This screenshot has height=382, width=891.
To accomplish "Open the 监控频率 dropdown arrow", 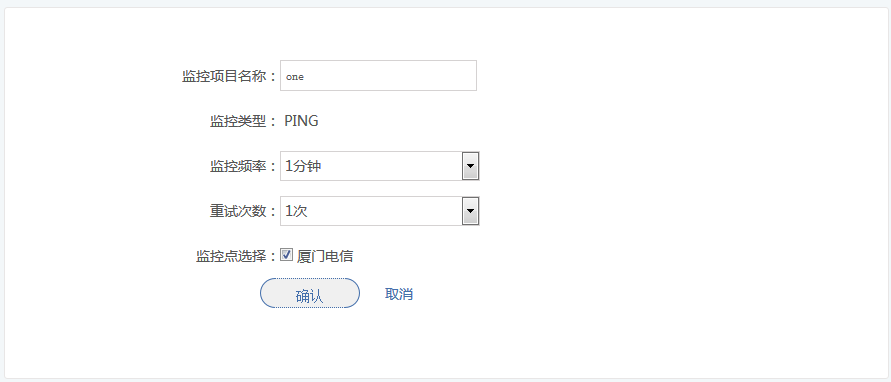I will coord(471,166).
